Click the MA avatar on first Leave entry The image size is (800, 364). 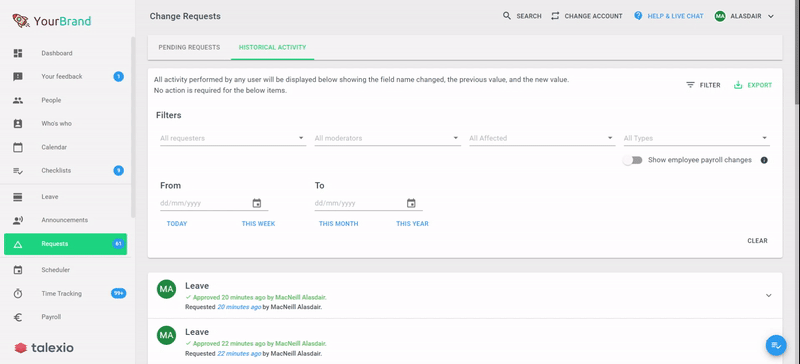pyautogui.click(x=166, y=289)
